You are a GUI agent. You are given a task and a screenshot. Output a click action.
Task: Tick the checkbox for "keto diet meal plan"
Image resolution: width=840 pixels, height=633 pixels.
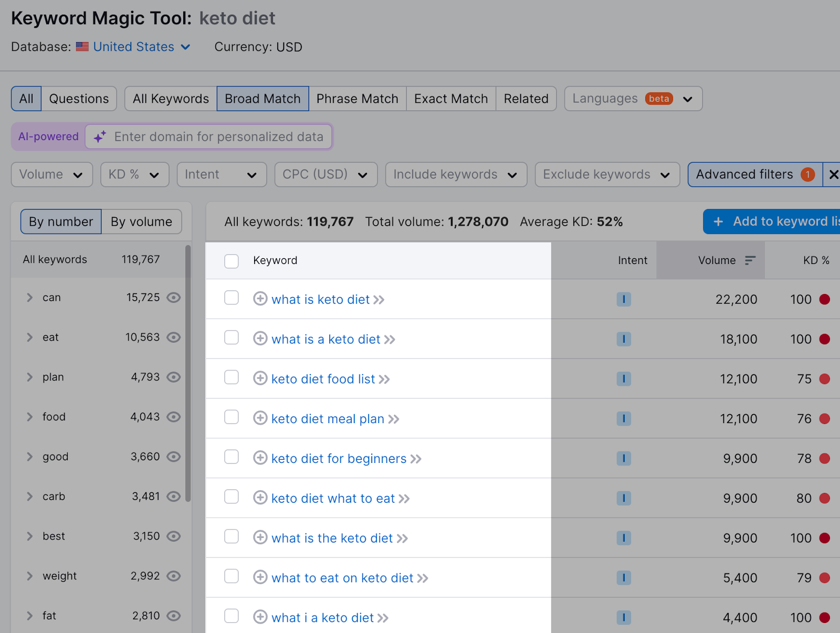(231, 417)
